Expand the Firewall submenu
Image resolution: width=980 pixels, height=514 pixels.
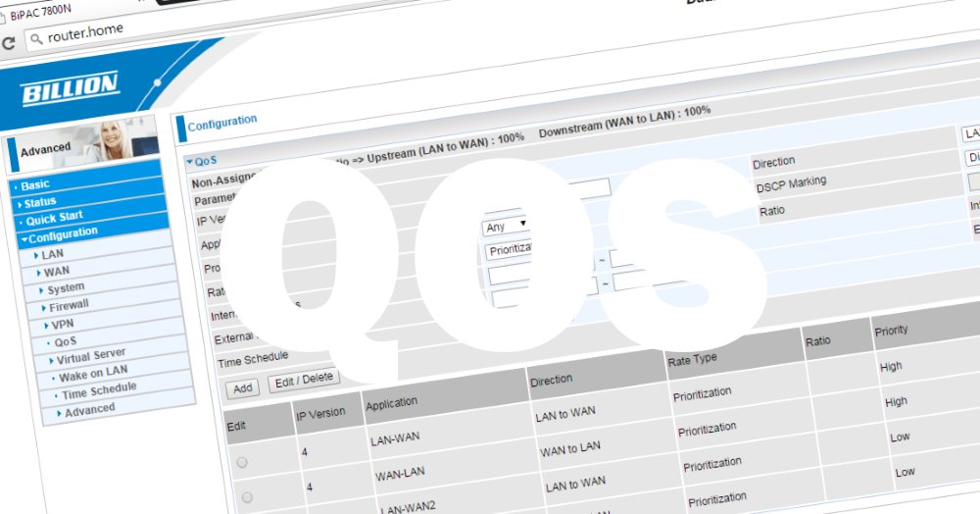coord(69,306)
